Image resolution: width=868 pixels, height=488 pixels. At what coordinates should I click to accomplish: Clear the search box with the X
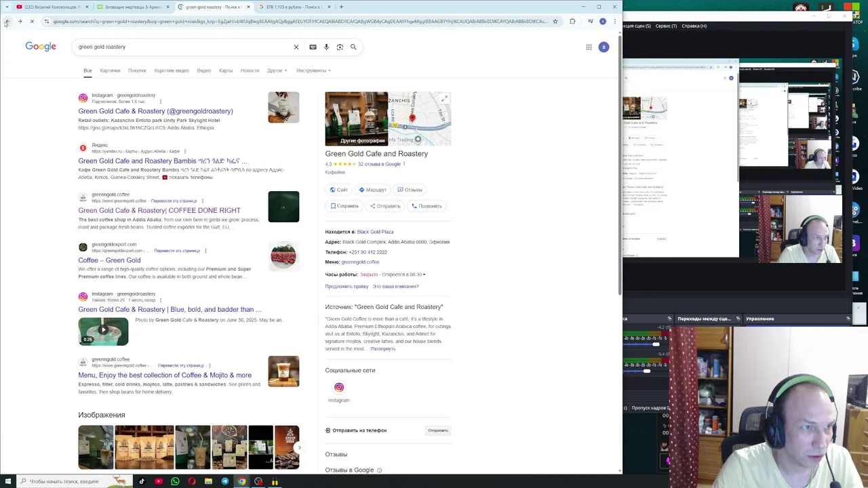tap(296, 47)
